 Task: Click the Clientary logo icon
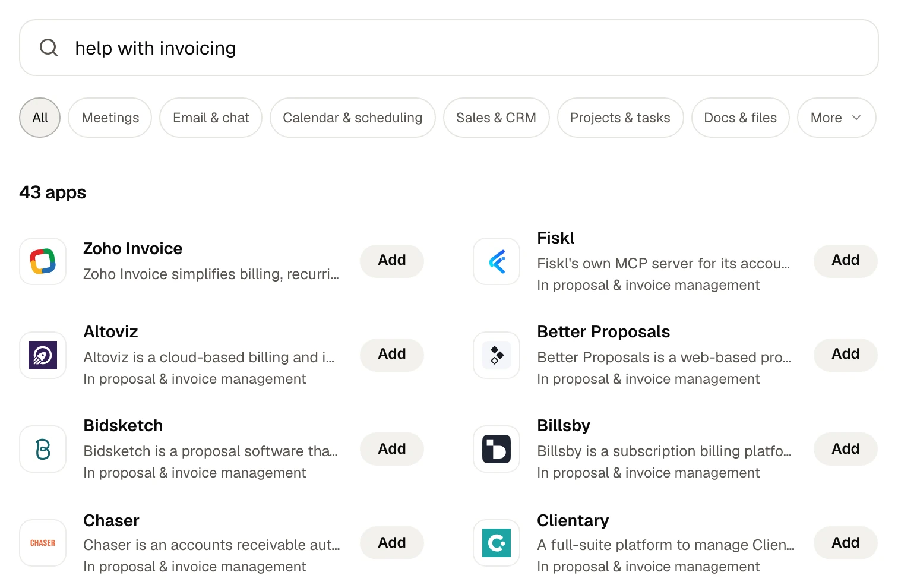coord(497,543)
